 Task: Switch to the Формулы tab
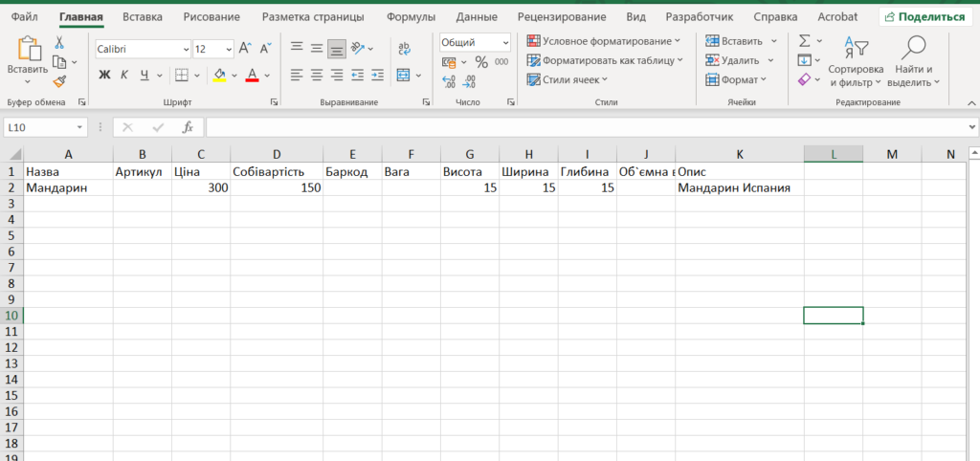coord(411,17)
